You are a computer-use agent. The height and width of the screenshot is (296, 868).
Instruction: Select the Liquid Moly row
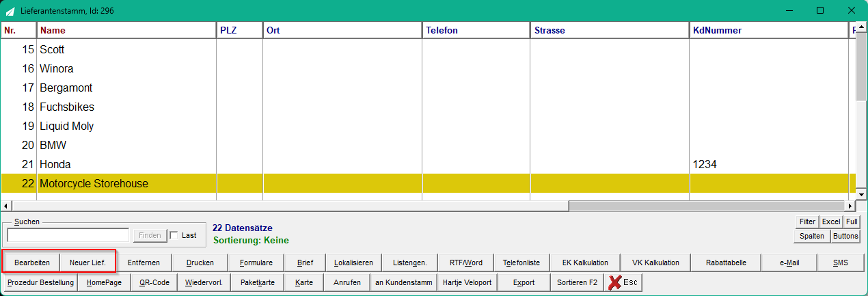428,126
